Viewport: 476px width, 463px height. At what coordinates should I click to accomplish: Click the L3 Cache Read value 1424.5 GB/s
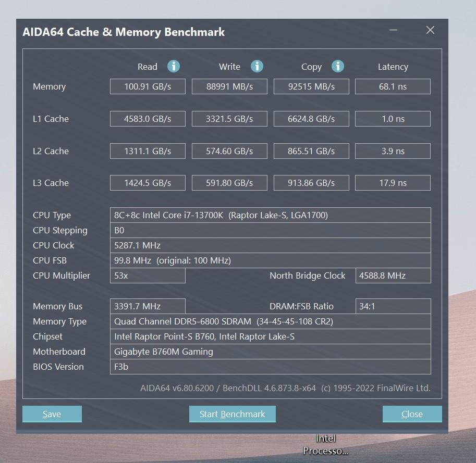click(x=148, y=183)
